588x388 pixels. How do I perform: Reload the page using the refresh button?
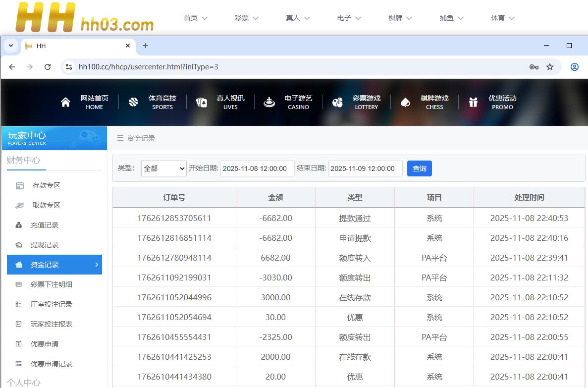(48, 67)
